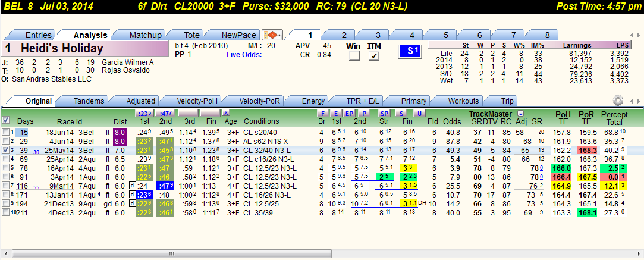Image resolution: width=644 pixels, height=260 pixels.
Task: Click the EP pace button
Action: coord(350,113)
